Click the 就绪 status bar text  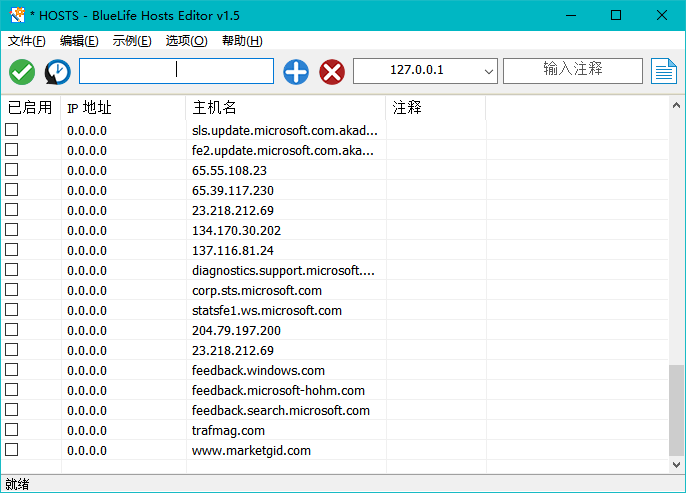pos(17,484)
